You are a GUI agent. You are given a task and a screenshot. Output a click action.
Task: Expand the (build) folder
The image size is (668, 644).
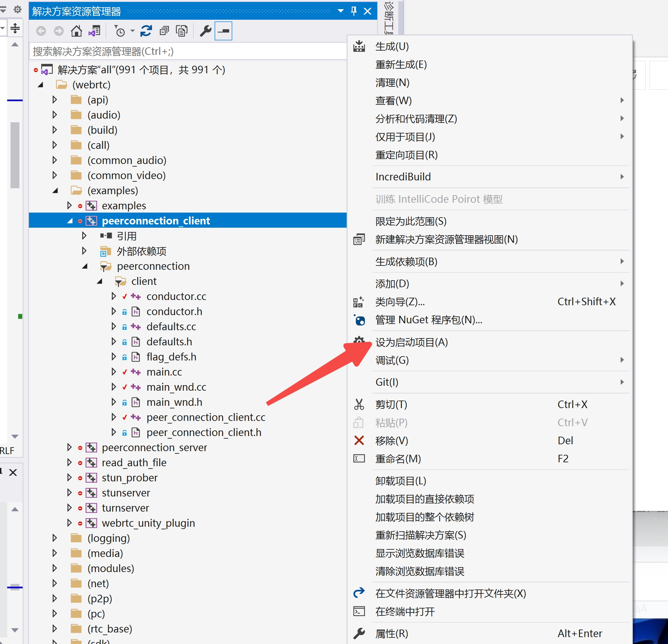tap(55, 130)
